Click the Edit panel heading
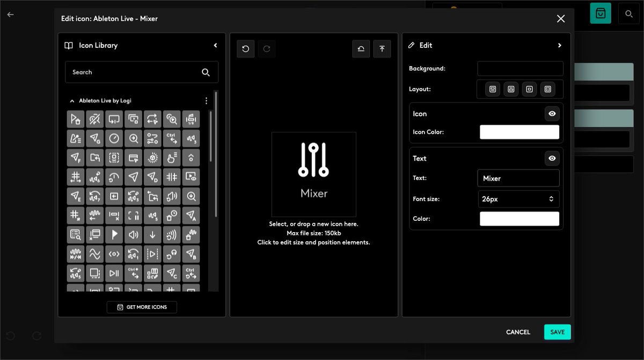 coord(426,46)
